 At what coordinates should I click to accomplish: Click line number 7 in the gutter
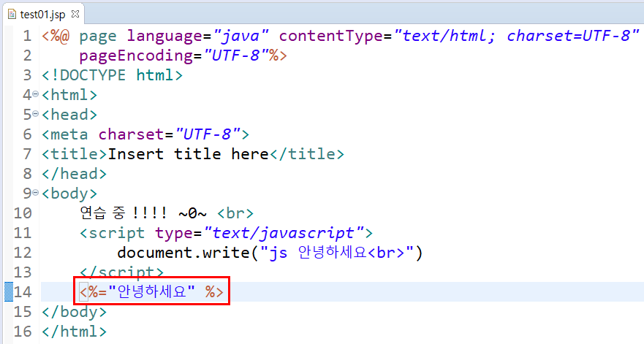coord(27,154)
